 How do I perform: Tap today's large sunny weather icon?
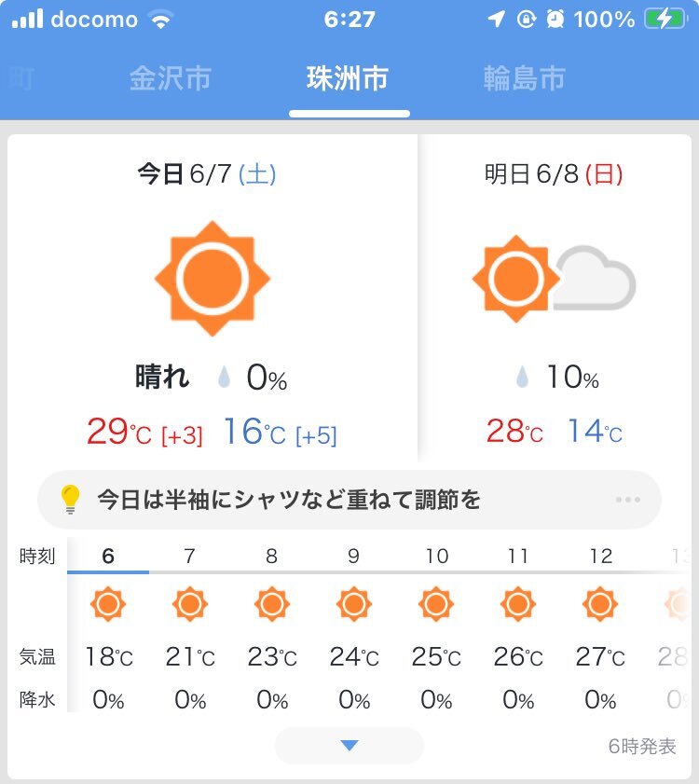[x=212, y=278]
